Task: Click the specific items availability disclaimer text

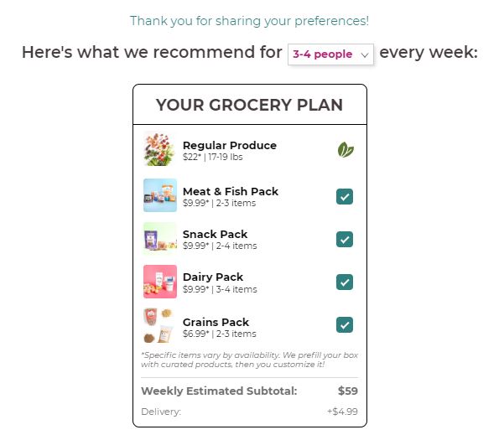Action: pyautogui.click(x=249, y=360)
